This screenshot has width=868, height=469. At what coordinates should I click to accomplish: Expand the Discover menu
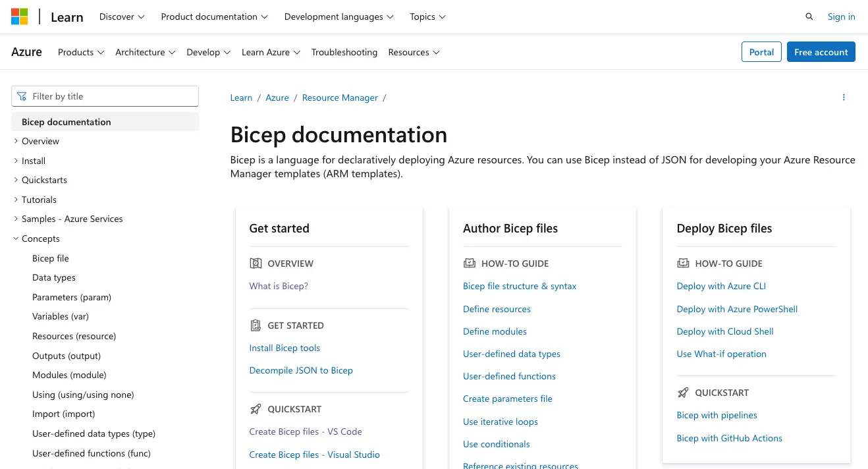point(122,17)
